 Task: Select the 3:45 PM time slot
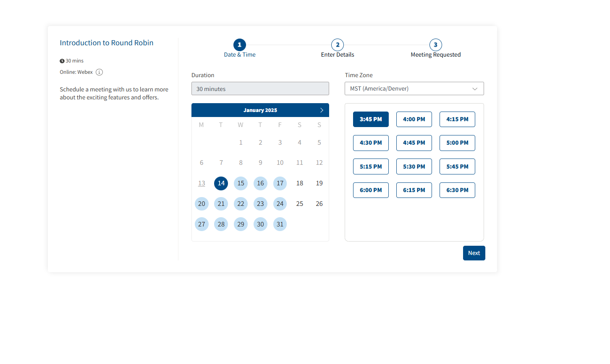tap(371, 120)
